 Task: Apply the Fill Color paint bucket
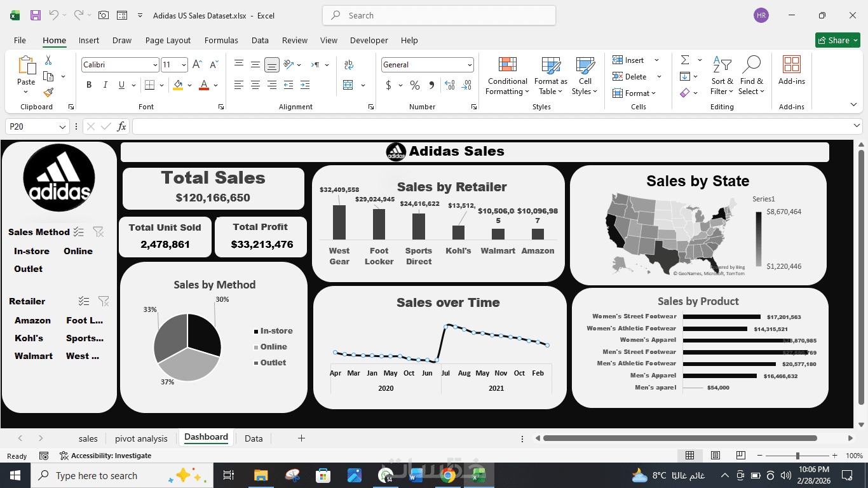click(178, 85)
